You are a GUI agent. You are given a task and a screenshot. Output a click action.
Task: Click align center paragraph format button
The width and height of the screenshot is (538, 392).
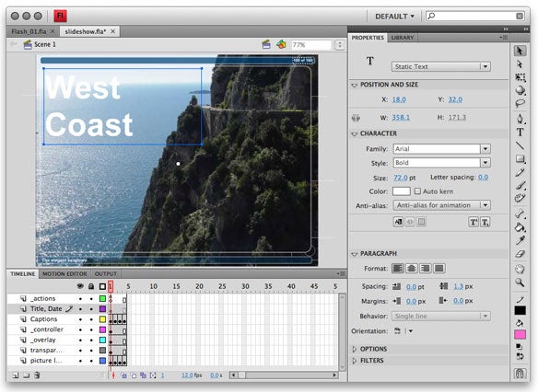(x=412, y=269)
